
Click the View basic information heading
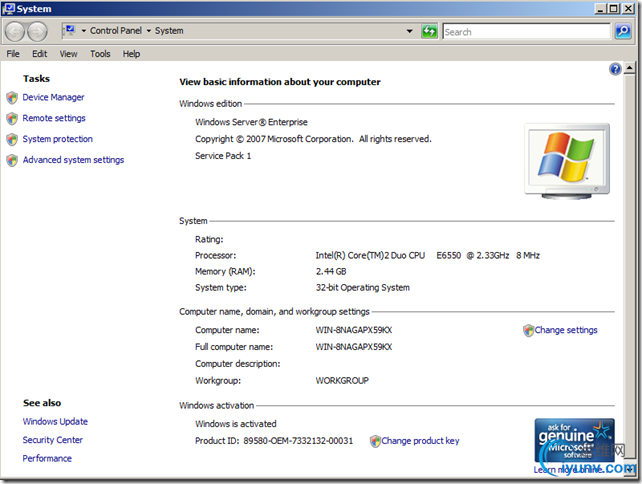coord(280,82)
